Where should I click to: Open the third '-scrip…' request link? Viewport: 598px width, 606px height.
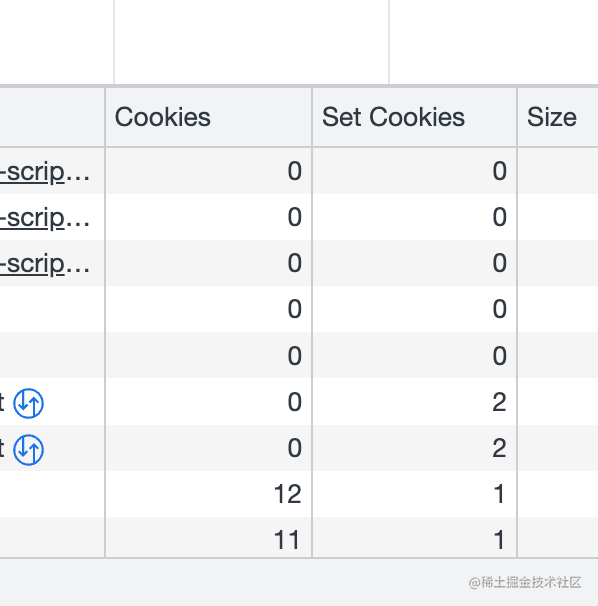(45, 264)
